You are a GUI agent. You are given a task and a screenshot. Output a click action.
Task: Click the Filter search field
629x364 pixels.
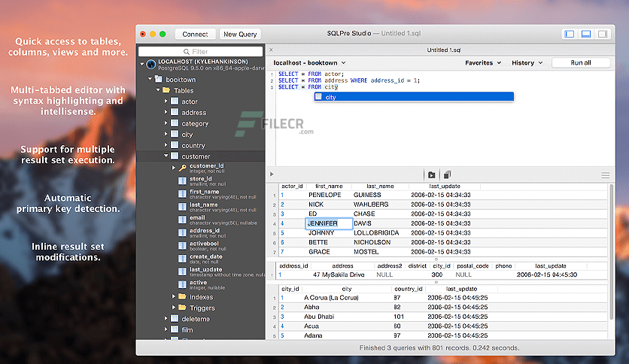point(201,51)
